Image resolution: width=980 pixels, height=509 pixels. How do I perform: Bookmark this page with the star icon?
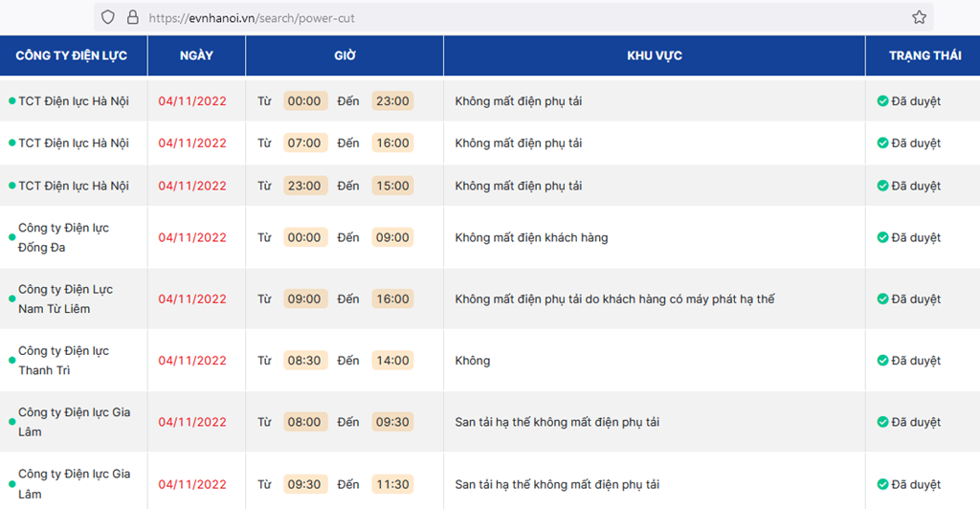[x=919, y=17]
